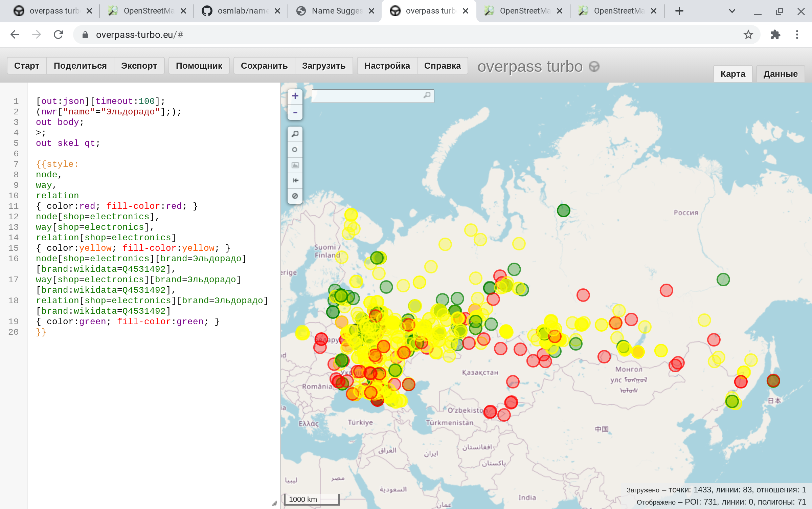
Task: Click the Загружено loaded stats text
Action: [x=716, y=490]
